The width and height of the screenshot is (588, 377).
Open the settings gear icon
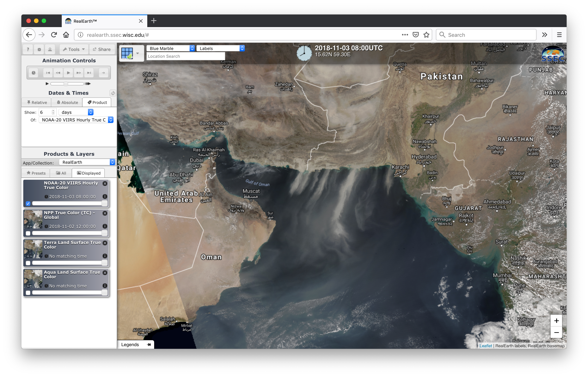(39, 49)
